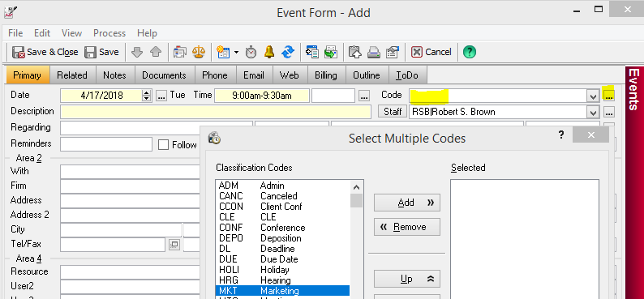
Task: Click the green help question mark icon
Action: click(470, 52)
